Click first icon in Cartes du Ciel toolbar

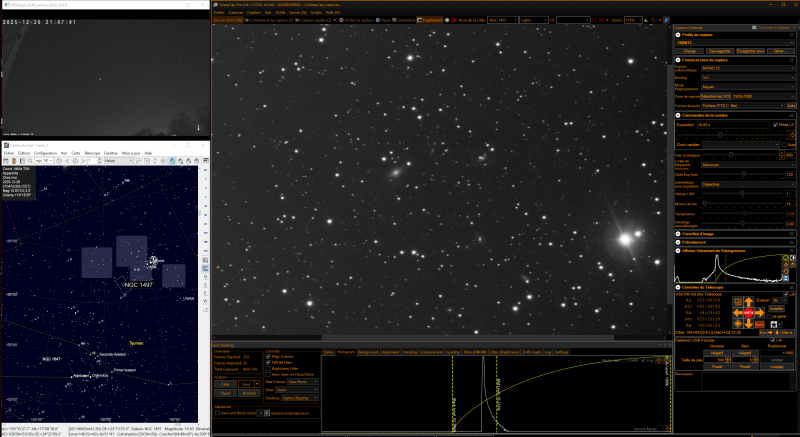tap(6, 161)
